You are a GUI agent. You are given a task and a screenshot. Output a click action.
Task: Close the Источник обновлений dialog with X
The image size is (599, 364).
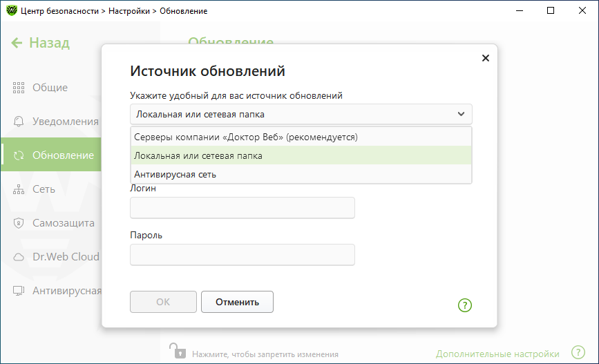(x=486, y=58)
